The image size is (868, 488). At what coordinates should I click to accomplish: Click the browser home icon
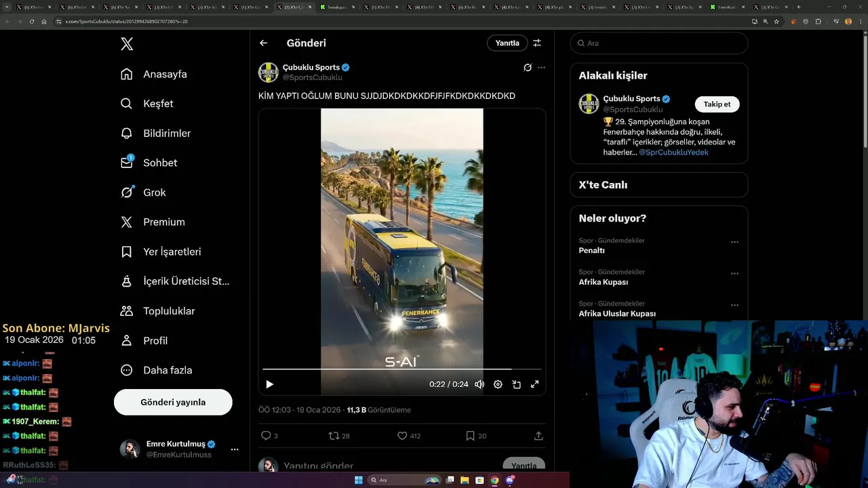pos(44,21)
